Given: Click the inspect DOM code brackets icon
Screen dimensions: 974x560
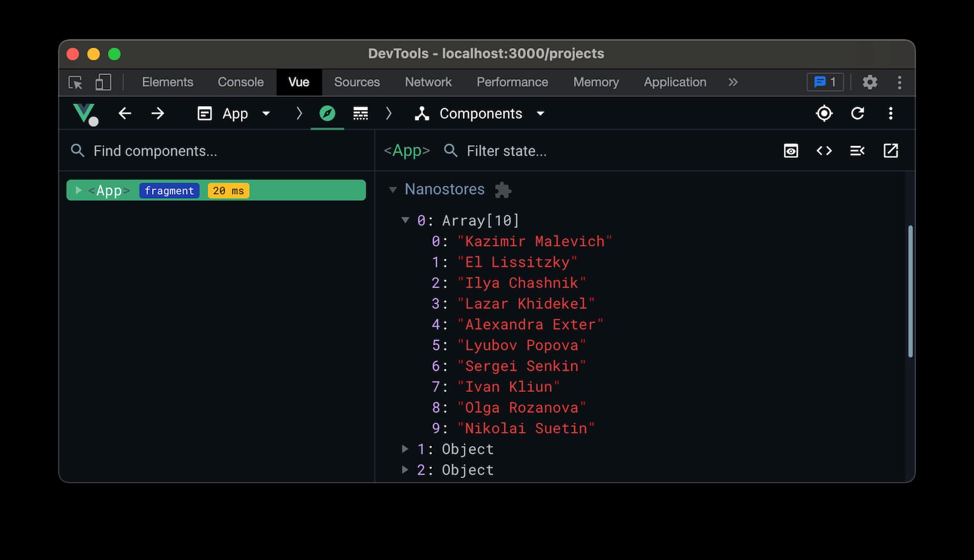Looking at the screenshot, I should pyautogui.click(x=824, y=151).
